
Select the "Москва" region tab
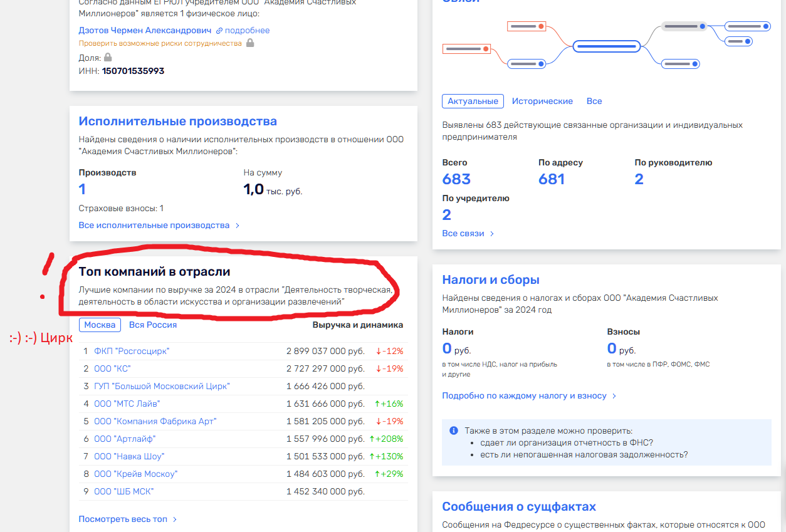click(x=100, y=325)
